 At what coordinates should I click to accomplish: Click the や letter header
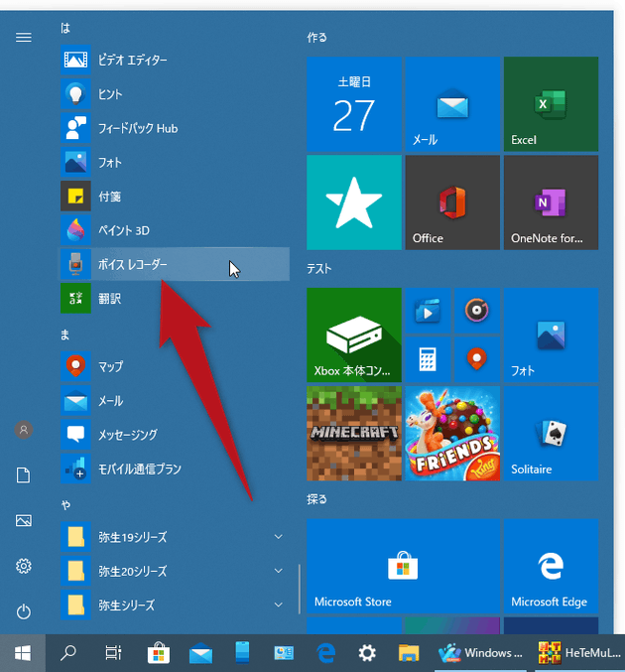point(65,505)
